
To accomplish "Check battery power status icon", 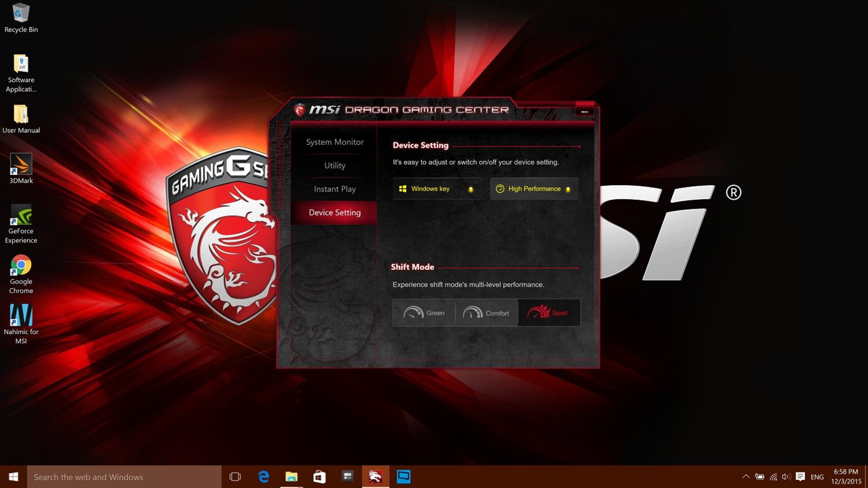I will tap(759, 477).
